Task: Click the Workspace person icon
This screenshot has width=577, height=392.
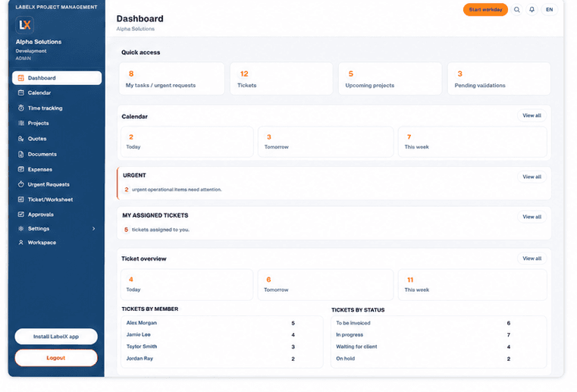Action: 21,243
